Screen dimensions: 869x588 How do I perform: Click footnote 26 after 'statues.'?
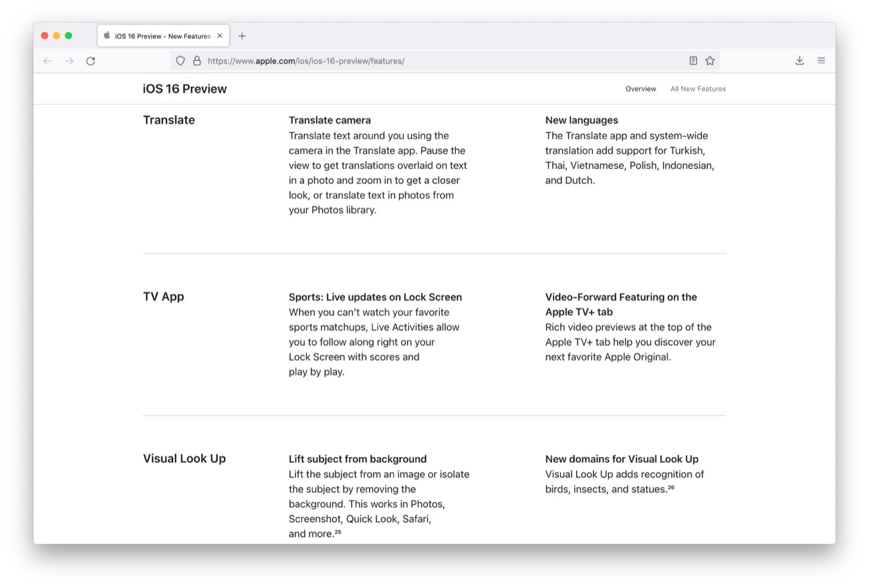(x=671, y=488)
